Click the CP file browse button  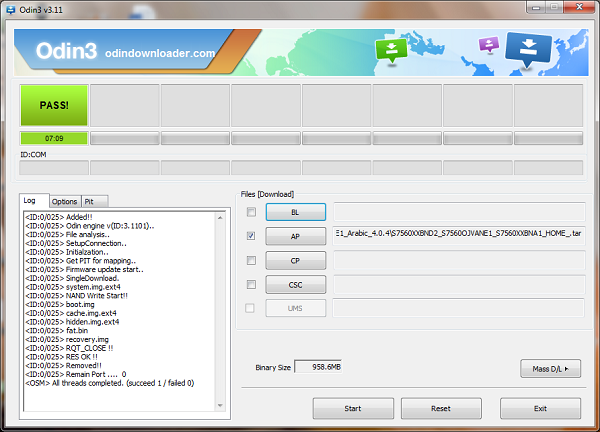[296, 261]
